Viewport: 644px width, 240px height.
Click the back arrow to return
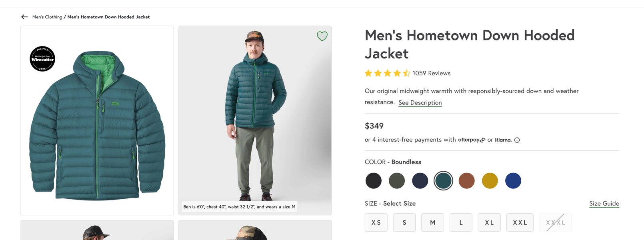click(24, 17)
